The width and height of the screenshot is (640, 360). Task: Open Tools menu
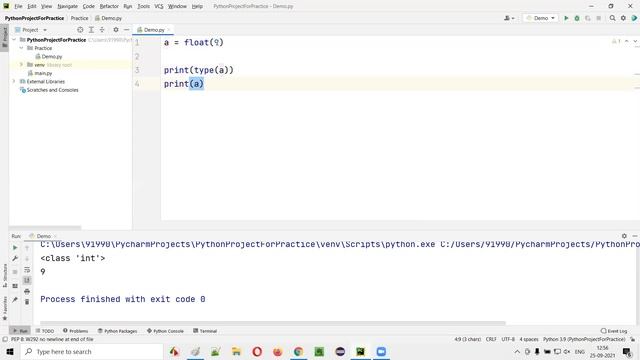143,6
